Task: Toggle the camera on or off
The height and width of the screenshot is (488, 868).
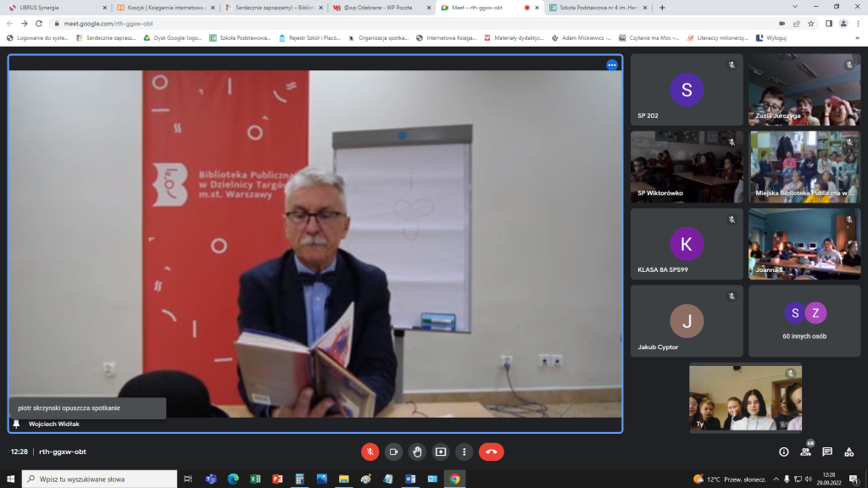Action: (x=393, y=452)
